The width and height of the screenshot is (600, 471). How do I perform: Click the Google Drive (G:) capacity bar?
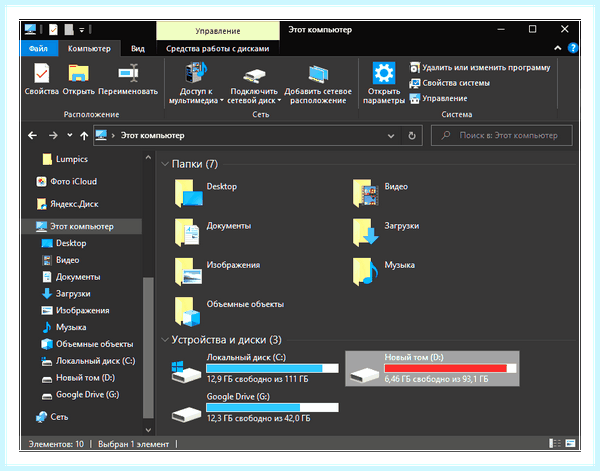click(272, 408)
